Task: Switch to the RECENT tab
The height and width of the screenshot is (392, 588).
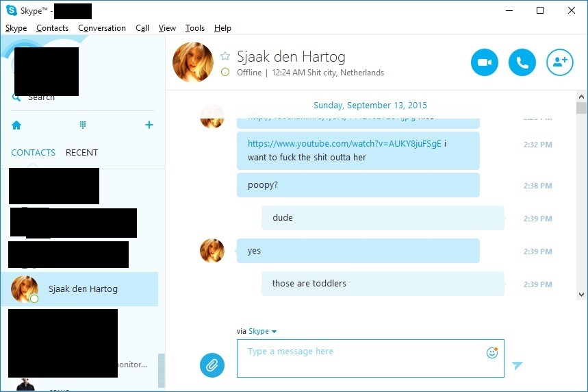Action: pos(81,152)
